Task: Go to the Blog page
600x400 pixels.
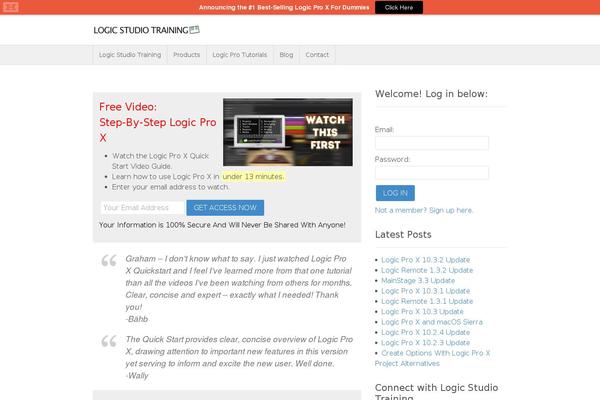Action: click(286, 55)
